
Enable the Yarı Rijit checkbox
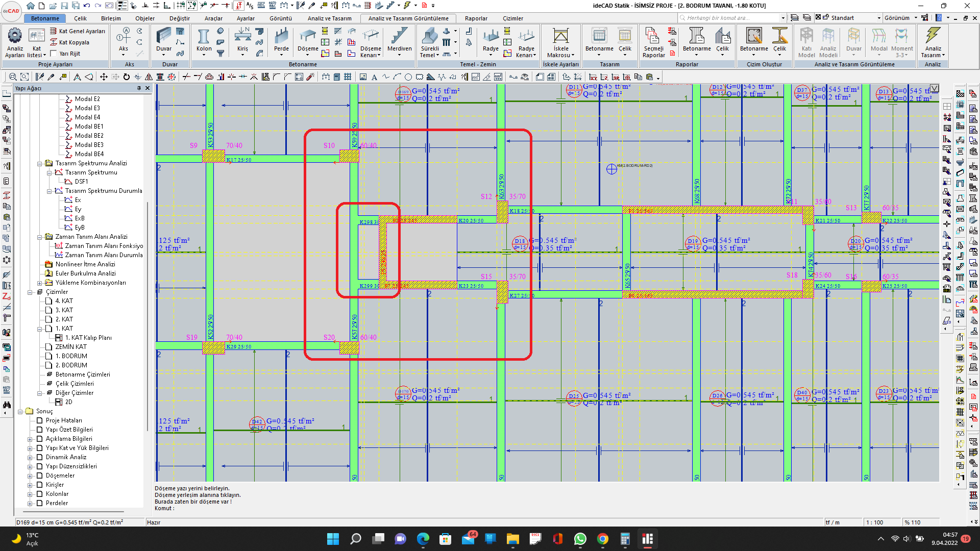pos(54,54)
